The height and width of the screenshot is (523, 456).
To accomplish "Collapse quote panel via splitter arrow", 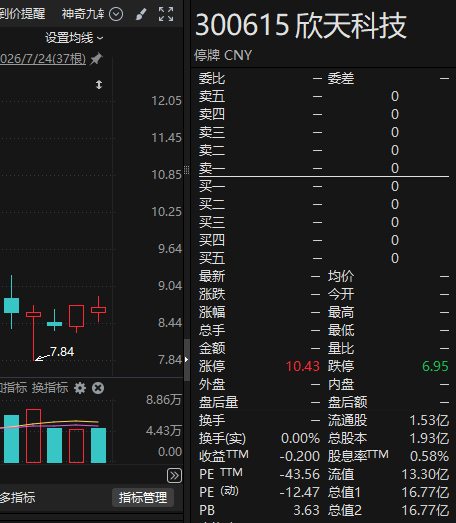I will tap(186, 360).
